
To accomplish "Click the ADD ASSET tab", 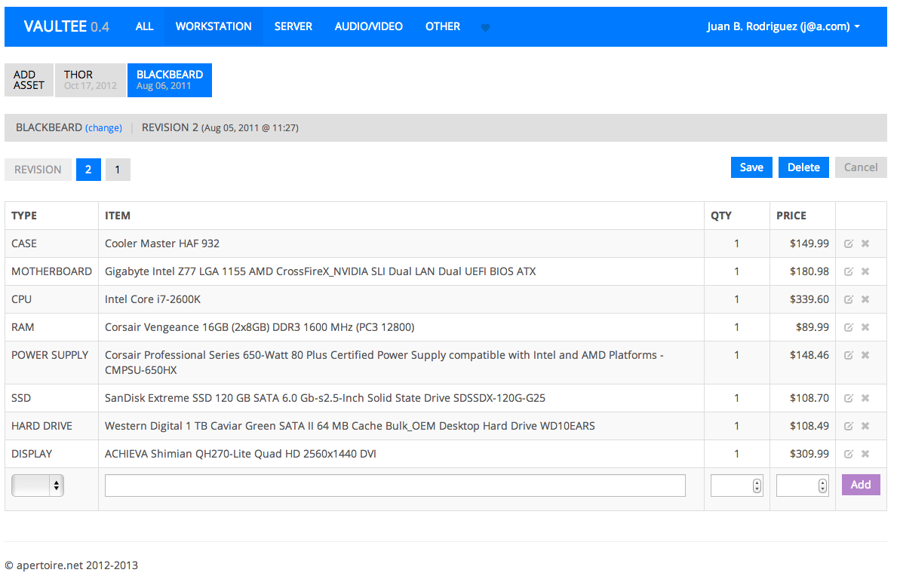I will (29, 80).
